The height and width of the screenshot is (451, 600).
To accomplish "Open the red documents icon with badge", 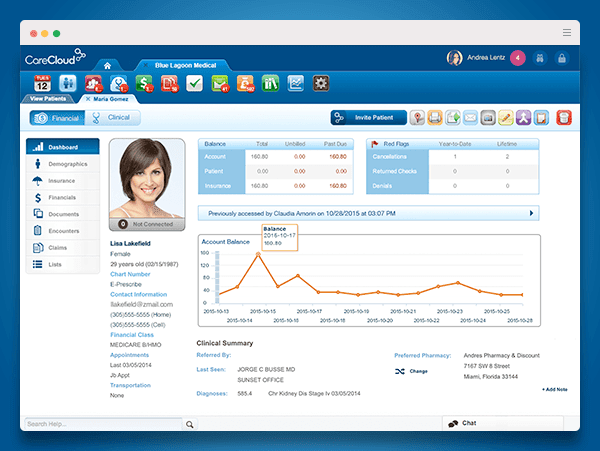I will pyautogui.click(x=170, y=83).
